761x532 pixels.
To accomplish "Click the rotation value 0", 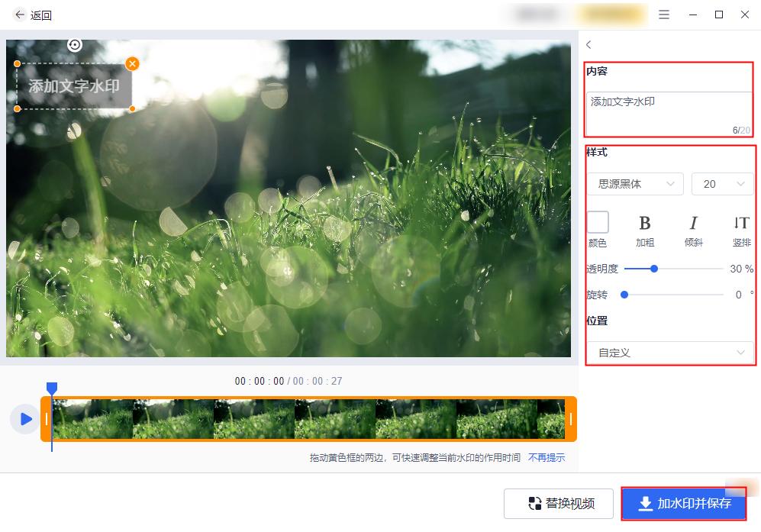I will pyautogui.click(x=738, y=295).
